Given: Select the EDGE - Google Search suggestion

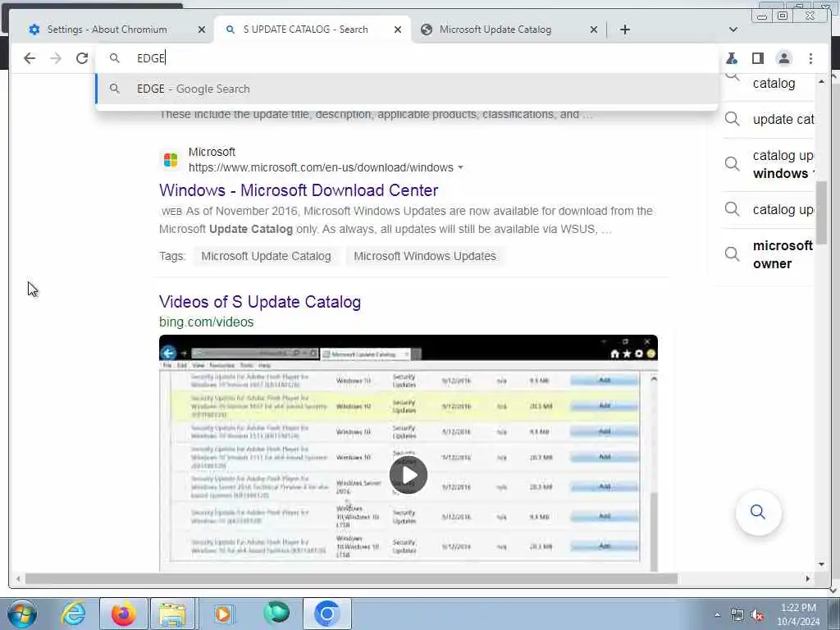Looking at the screenshot, I should coord(407,89).
